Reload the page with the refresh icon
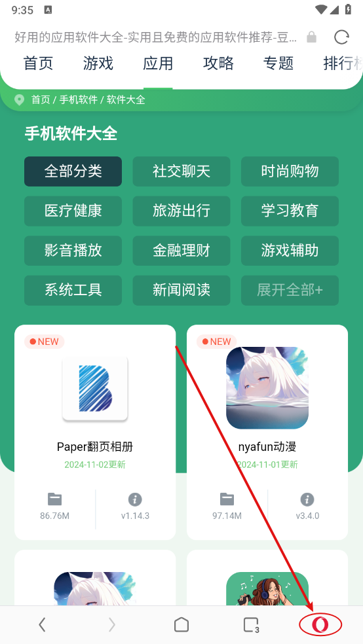 click(341, 37)
